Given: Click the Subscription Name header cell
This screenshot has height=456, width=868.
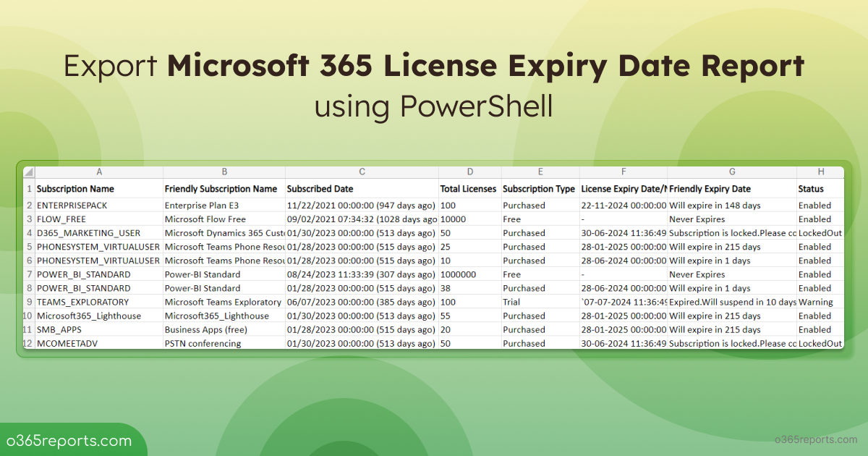Looking at the screenshot, I should pos(75,189).
